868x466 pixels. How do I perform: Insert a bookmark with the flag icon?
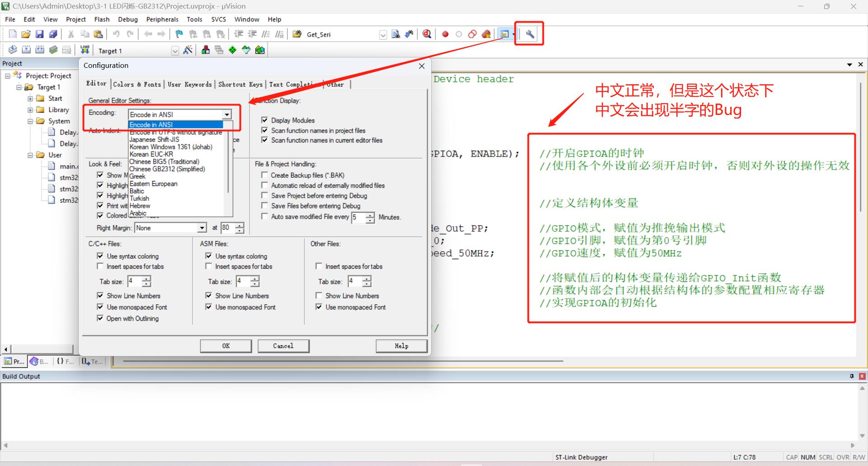click(179, 34)
